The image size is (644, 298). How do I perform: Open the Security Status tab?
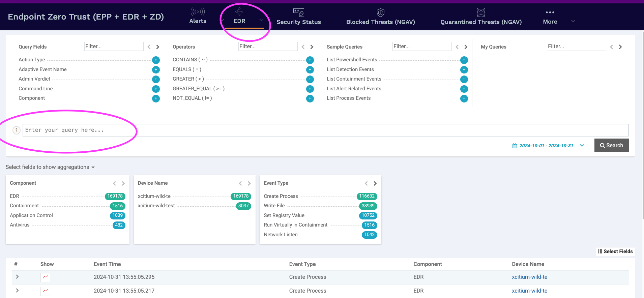(x=298, y=17)
